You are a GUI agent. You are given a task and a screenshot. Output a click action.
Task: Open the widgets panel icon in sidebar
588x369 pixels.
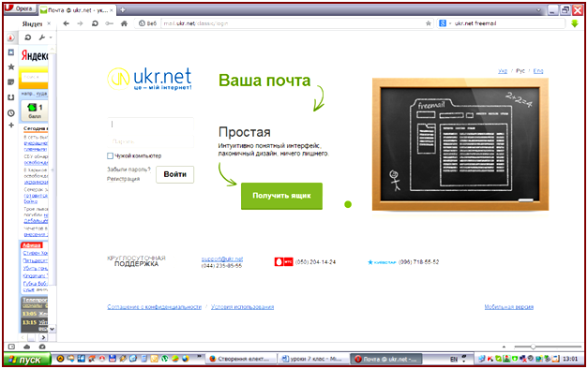[x=11, y=52]
